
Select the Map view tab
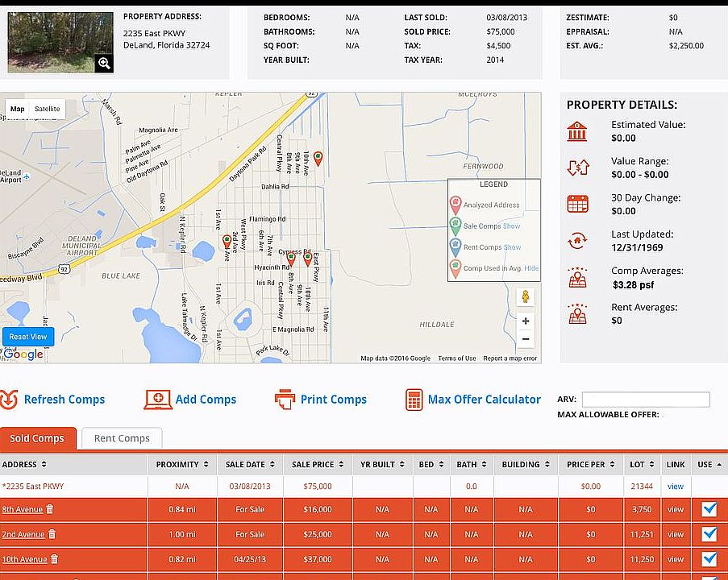17,109
